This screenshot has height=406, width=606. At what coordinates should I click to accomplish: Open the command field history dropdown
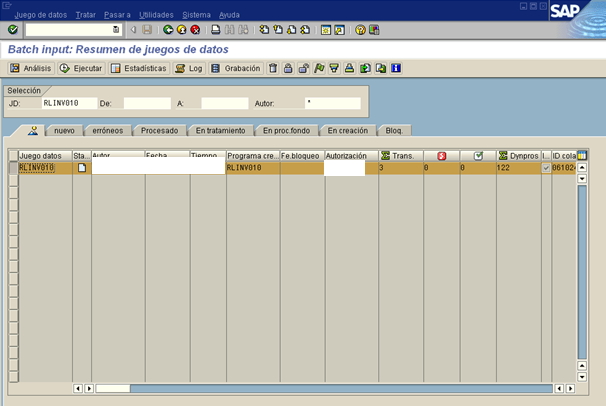click(116, 30)
